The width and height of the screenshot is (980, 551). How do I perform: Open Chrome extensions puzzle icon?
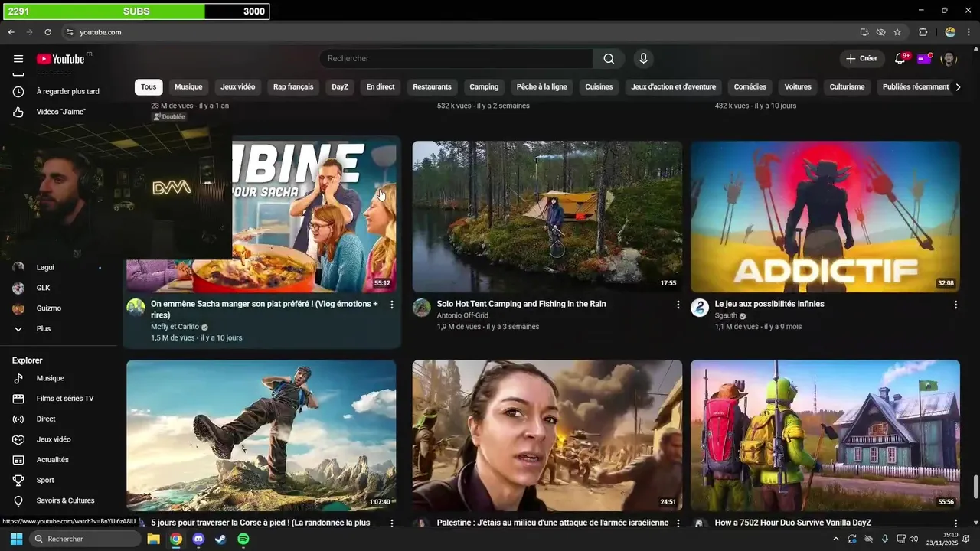pos(923,32)
